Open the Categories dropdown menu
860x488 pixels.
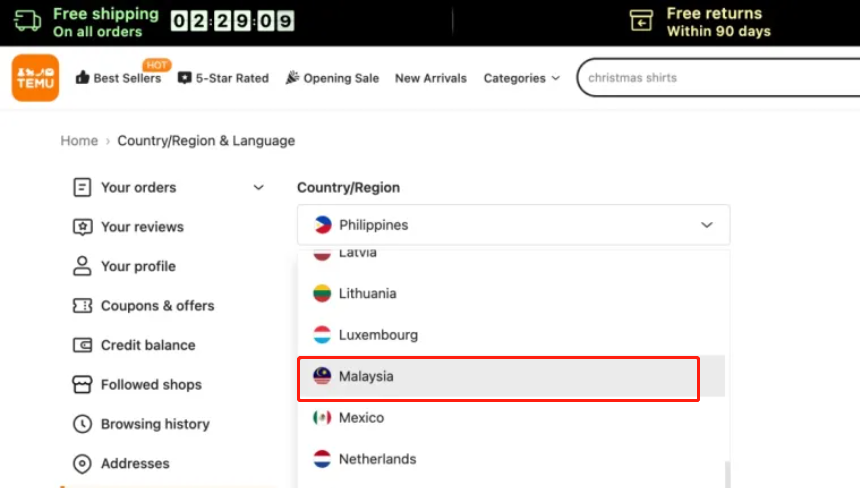[521, 78]
